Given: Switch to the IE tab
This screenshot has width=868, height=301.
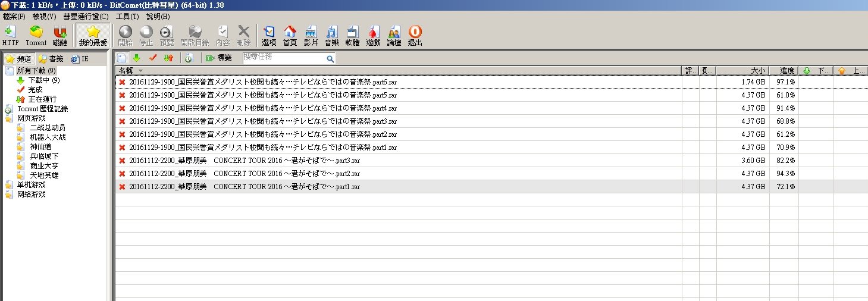Looking at the screenshot, I should [x=80, y=59].
